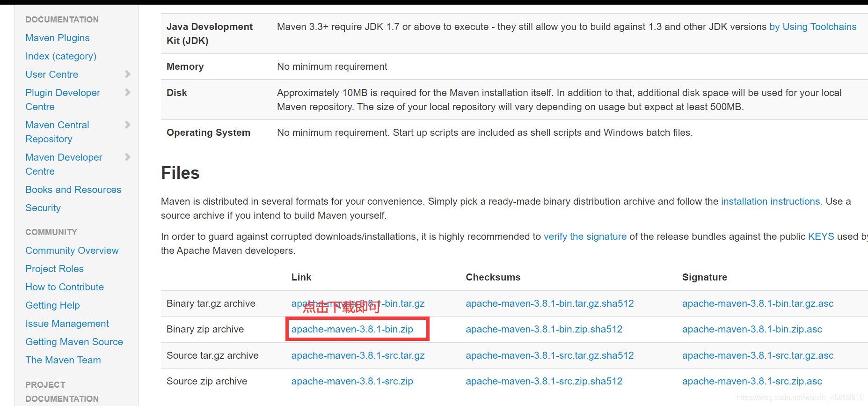
Task: Open bin.tar.gz.sha512 checksum link
Action: point(550,303)
